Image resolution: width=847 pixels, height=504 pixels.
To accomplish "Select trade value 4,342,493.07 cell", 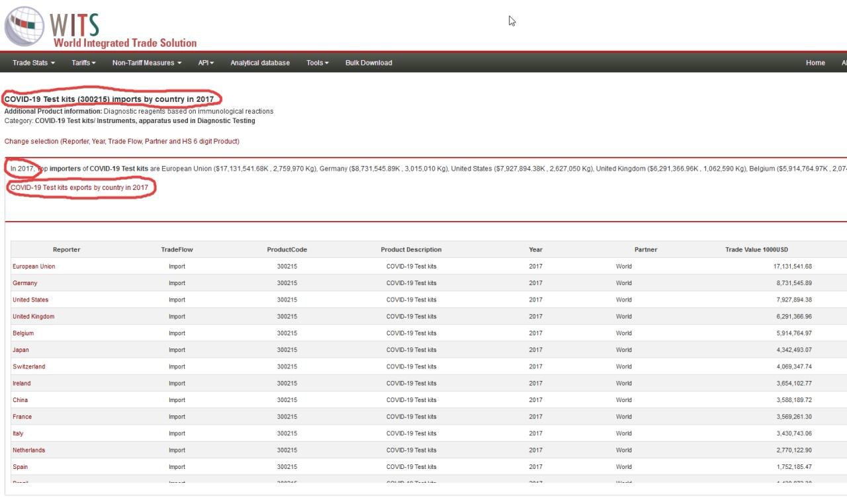I will [794, 350].
